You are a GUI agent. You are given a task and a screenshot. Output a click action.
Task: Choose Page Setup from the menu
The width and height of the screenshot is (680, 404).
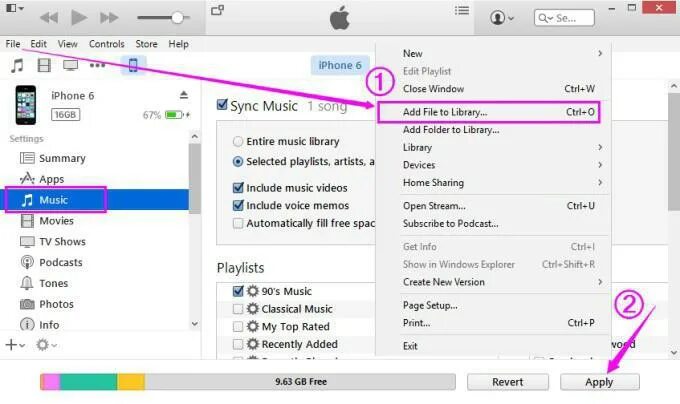[494, 306]
